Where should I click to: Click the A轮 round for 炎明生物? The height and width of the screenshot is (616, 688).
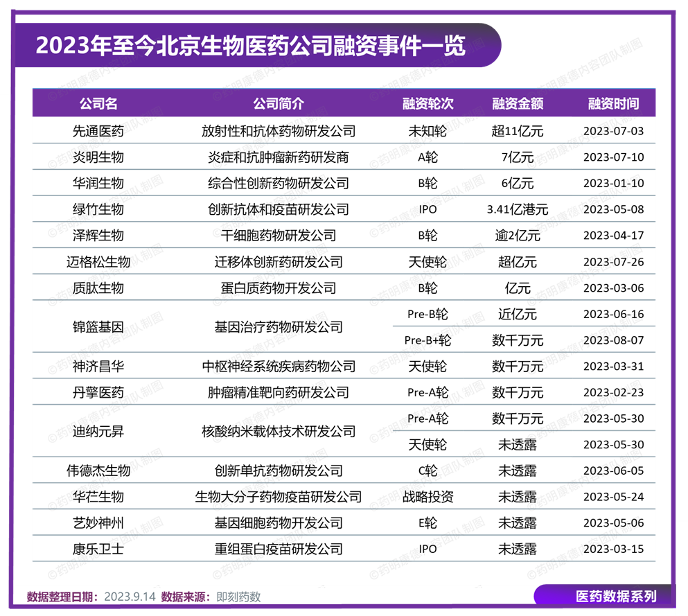(427, 157)
